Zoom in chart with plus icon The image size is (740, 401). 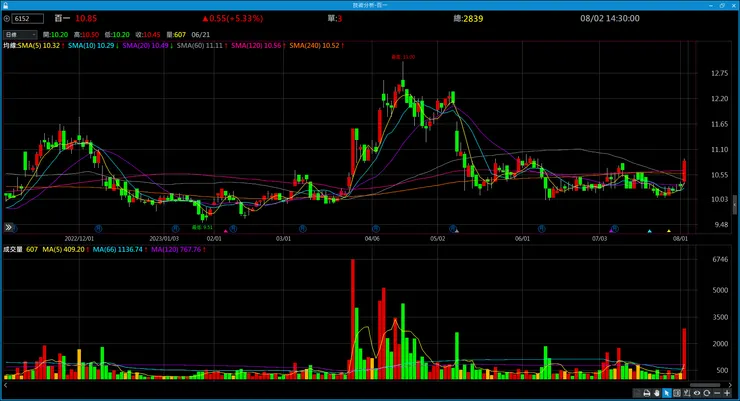point(727,393)
